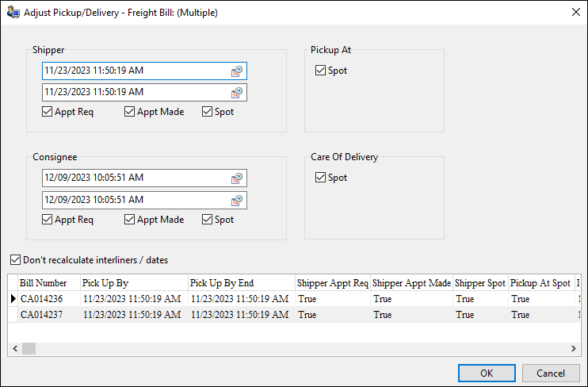The width and height of the screenshot is (588, 387).
Task: Open calendar picker for first Shipper date
Action: pos(237,71)
